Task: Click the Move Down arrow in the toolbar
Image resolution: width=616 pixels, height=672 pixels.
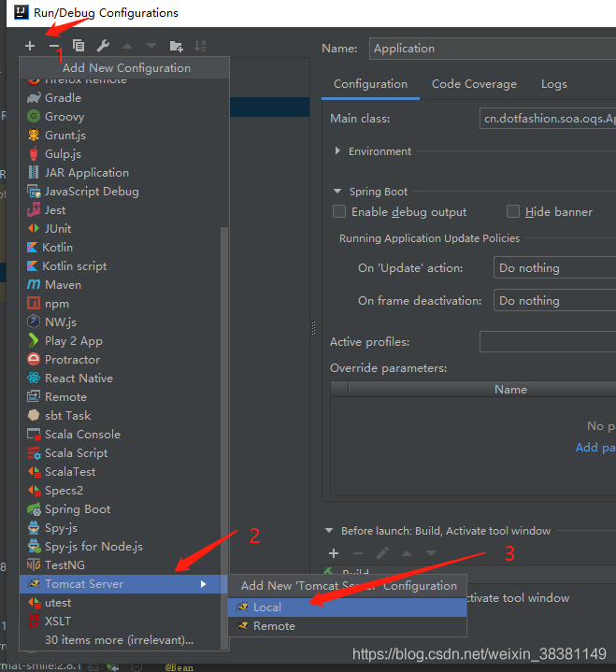Action: 151,46
